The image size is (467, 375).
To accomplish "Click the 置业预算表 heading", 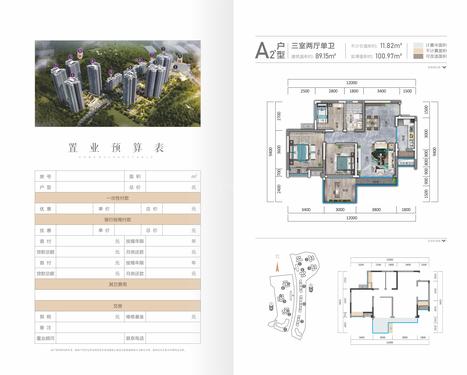I will 116,148.
